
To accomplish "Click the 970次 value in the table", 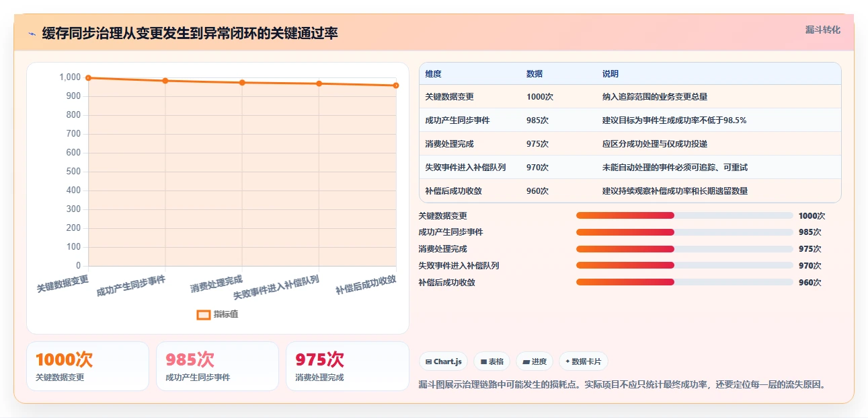I will [538, 168].
